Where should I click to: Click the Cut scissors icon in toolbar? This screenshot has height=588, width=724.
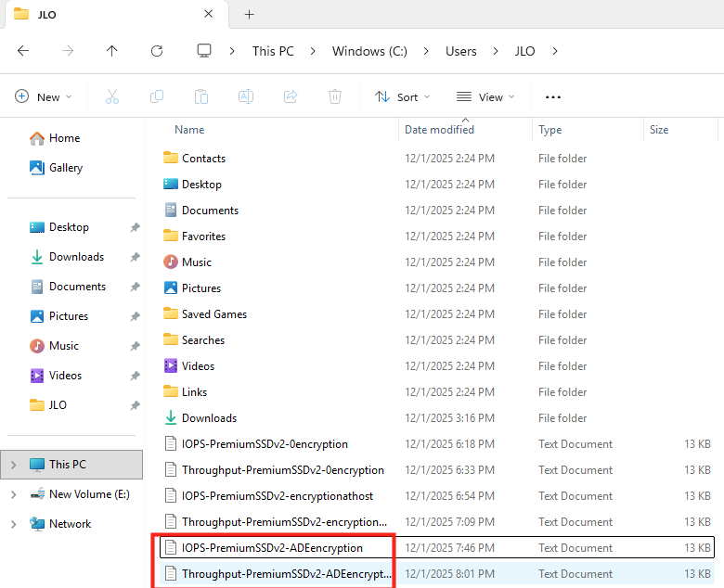(x=112, y=96)
